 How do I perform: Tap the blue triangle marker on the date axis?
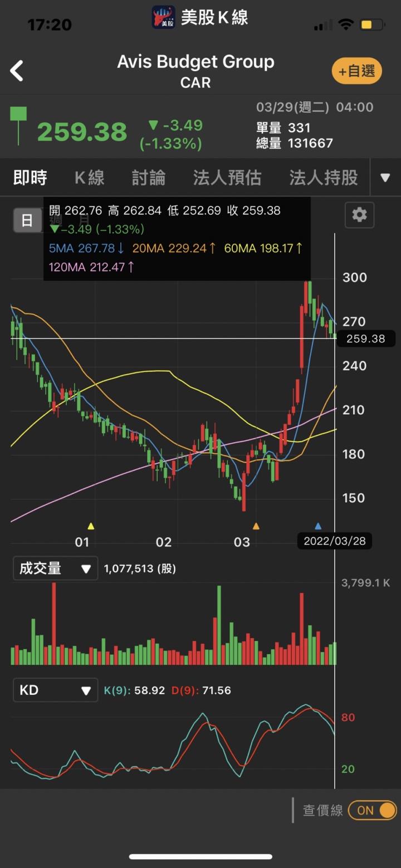pyautogui.click(x=318, y=526)
